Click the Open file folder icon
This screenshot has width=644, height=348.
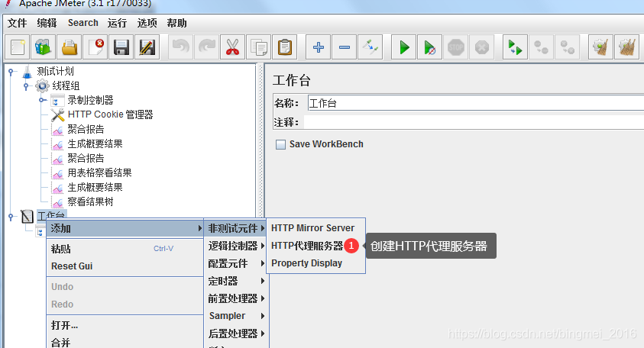coord(70,47)
